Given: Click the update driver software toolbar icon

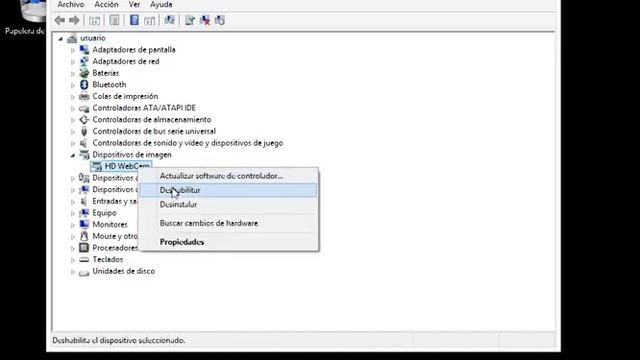Looking at the screenshot, I should pos(189,20).
